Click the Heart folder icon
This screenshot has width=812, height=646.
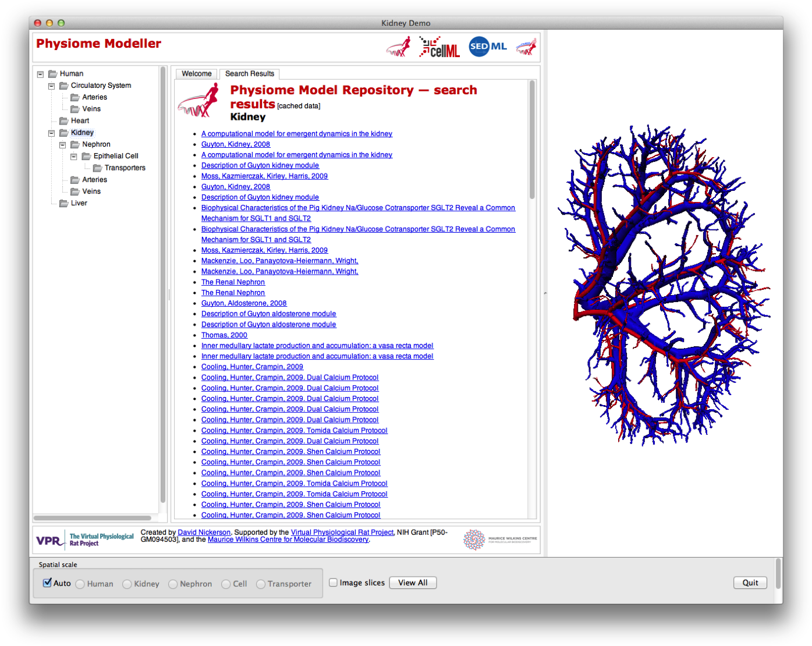[64, 120]
